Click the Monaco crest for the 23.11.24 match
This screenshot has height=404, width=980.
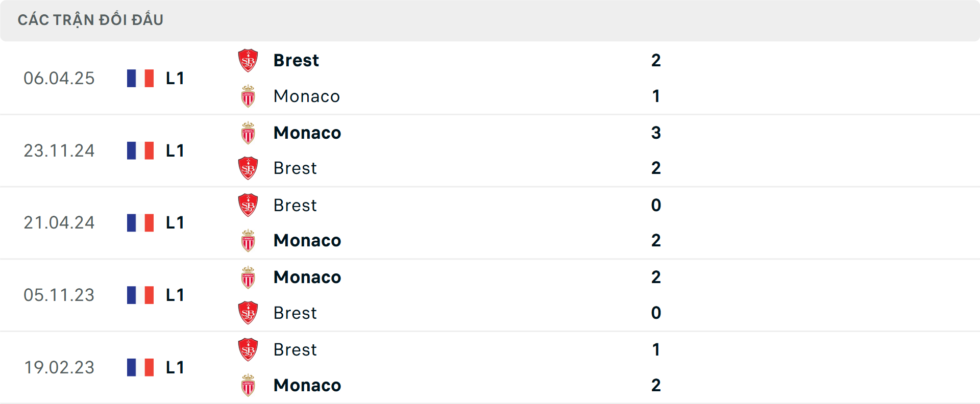coord(248,132)
